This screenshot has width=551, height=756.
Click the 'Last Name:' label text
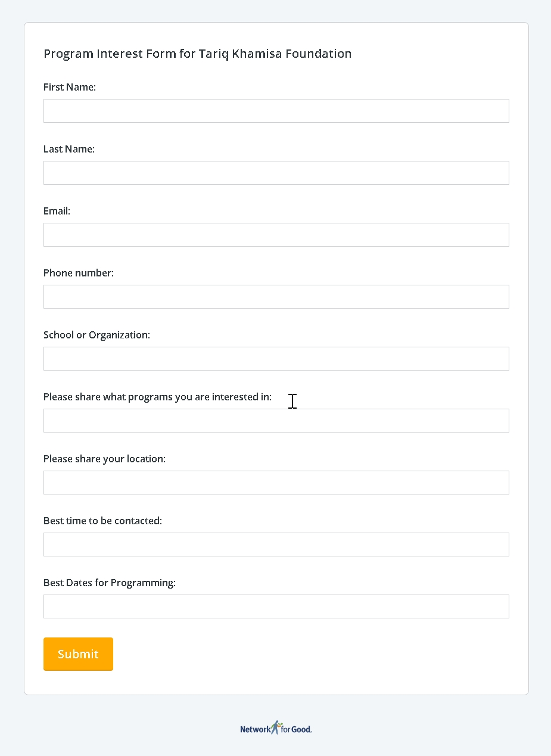pyautogui.click(x=69, y=149)
